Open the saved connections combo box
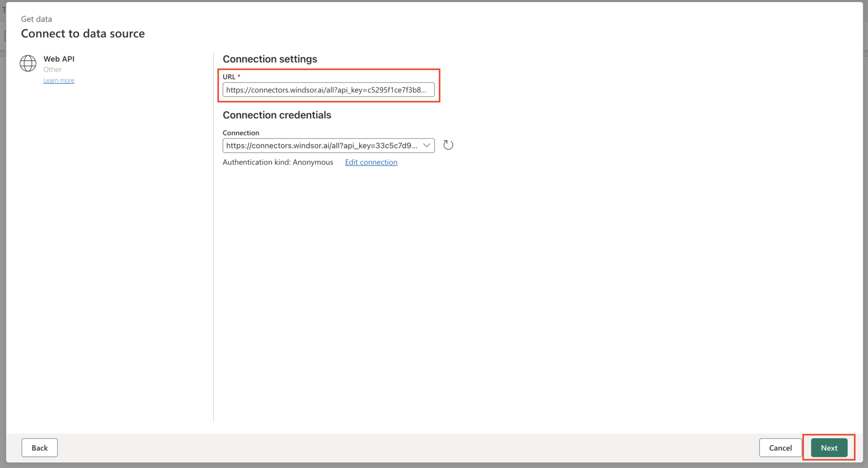This screenshot has width=868, height=468. pos(328,145)
